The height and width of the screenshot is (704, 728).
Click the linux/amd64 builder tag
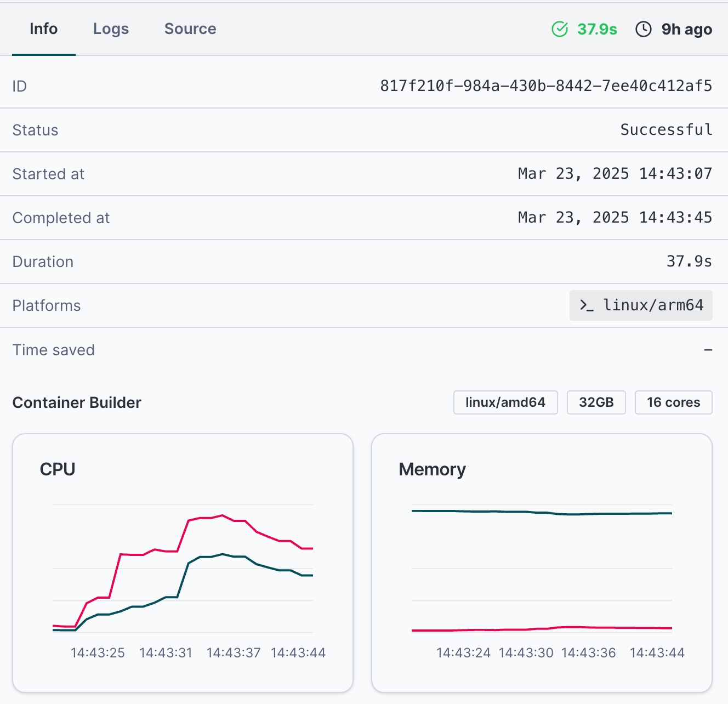tap(505, 402)
